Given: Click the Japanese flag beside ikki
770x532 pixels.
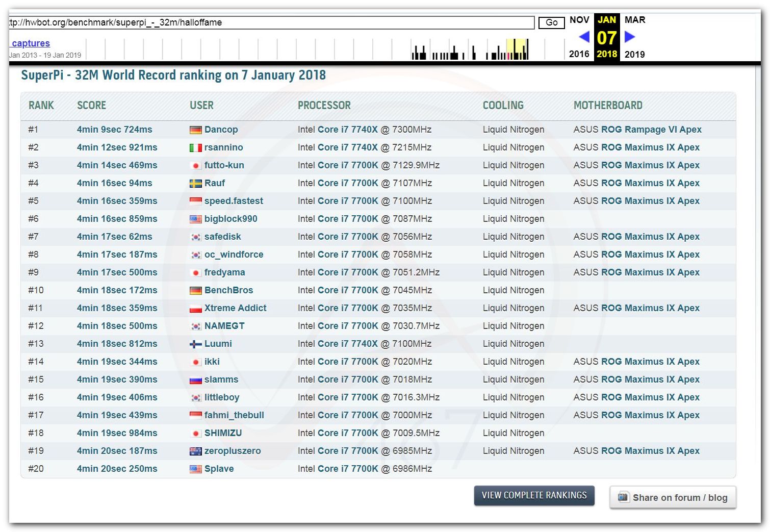Looking at the screenshot, I should point(195,362).
